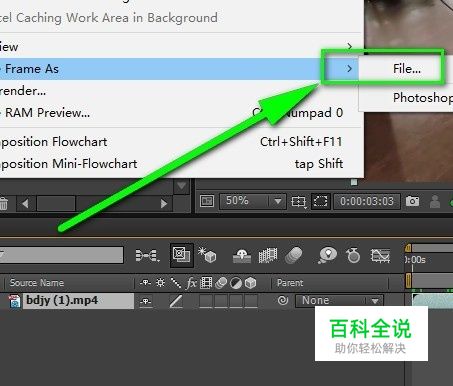Choose Composition Flowchart with Ctrl+Shift+F11 shortcut
This screenshot has width=453, height=386.
pyautogui.click(x=180, y=142)
